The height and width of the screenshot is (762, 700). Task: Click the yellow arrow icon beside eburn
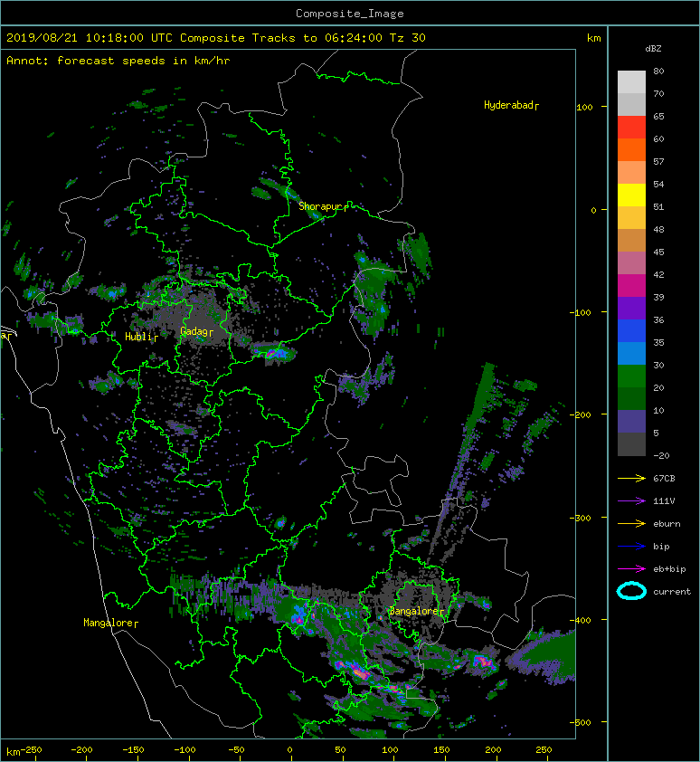tap(631, 524)
